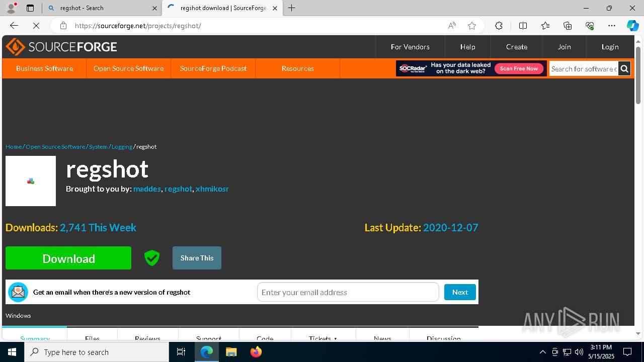Click the regshot project icon thumbnail
The height and width of the screenshot is (362, 644).
pos(31,181)
